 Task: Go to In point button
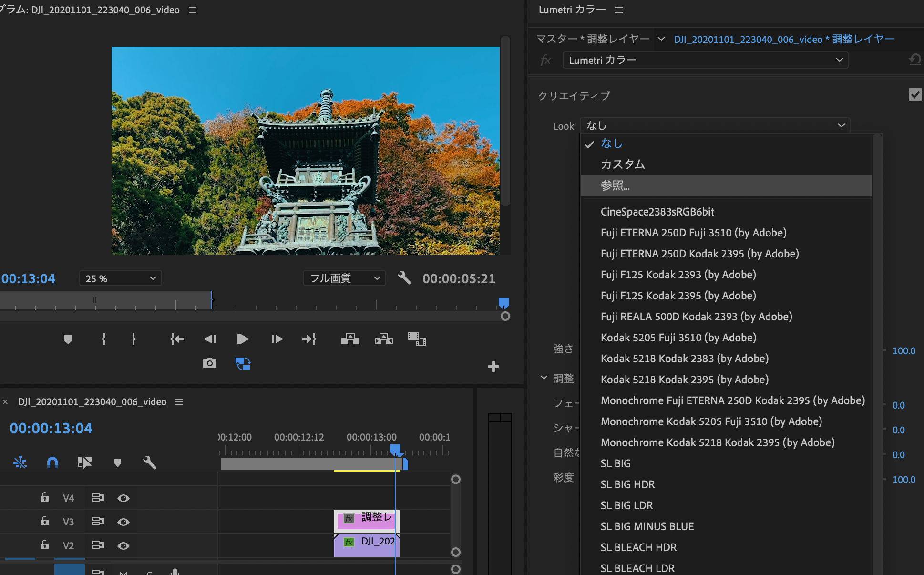177,339
